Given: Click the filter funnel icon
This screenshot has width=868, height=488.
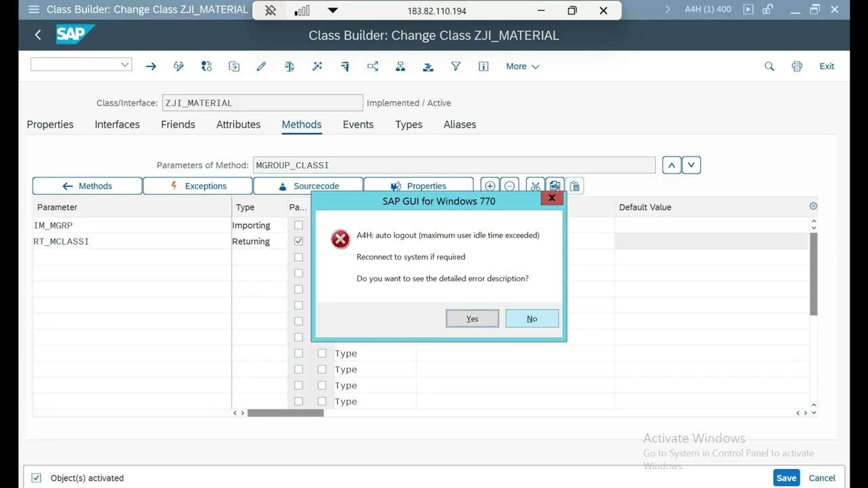Looking at the screenshot, I should point(456,66).
